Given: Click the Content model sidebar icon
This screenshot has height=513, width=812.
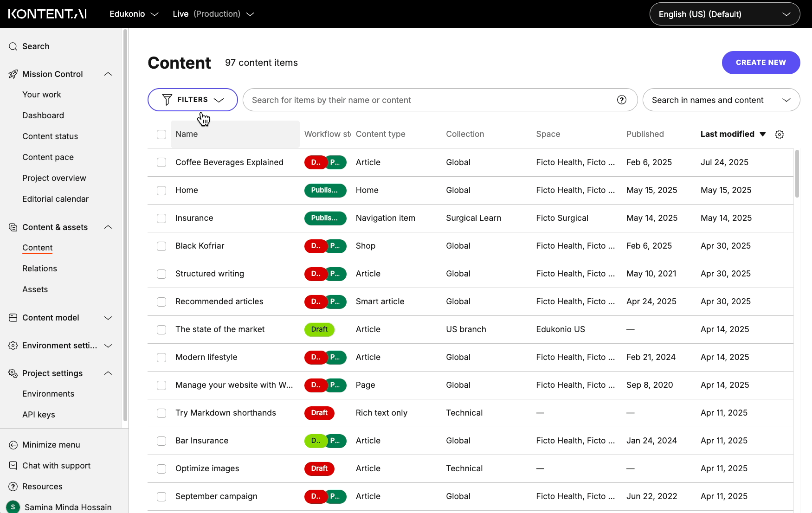Looking at the screenshot, I should point(13,318).
